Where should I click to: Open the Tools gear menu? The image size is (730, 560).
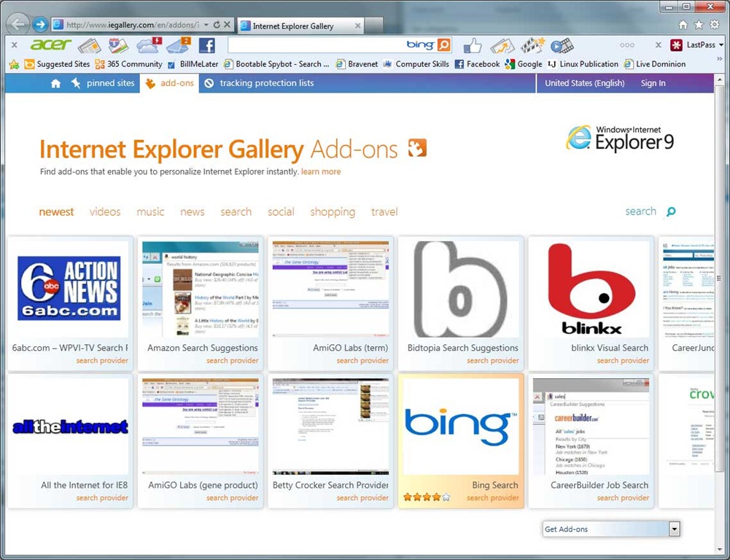[x=714, y=25]
